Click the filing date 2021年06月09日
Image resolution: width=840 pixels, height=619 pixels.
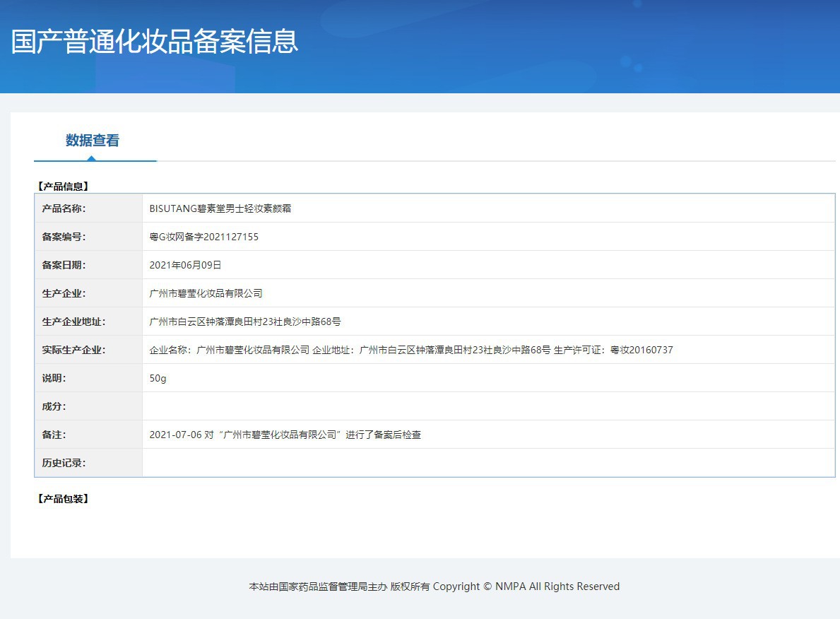[x=185, y=265]
